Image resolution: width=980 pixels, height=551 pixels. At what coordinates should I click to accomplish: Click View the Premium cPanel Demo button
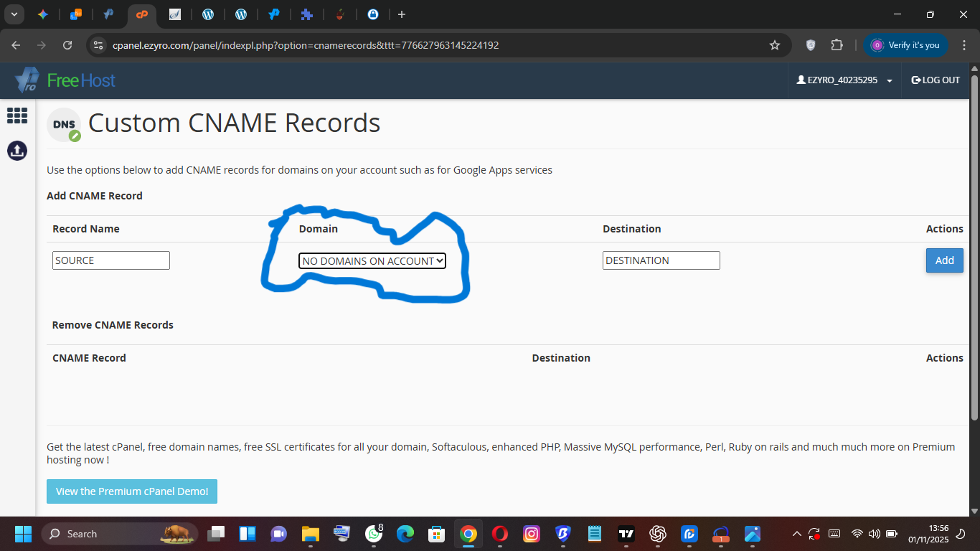132,491
